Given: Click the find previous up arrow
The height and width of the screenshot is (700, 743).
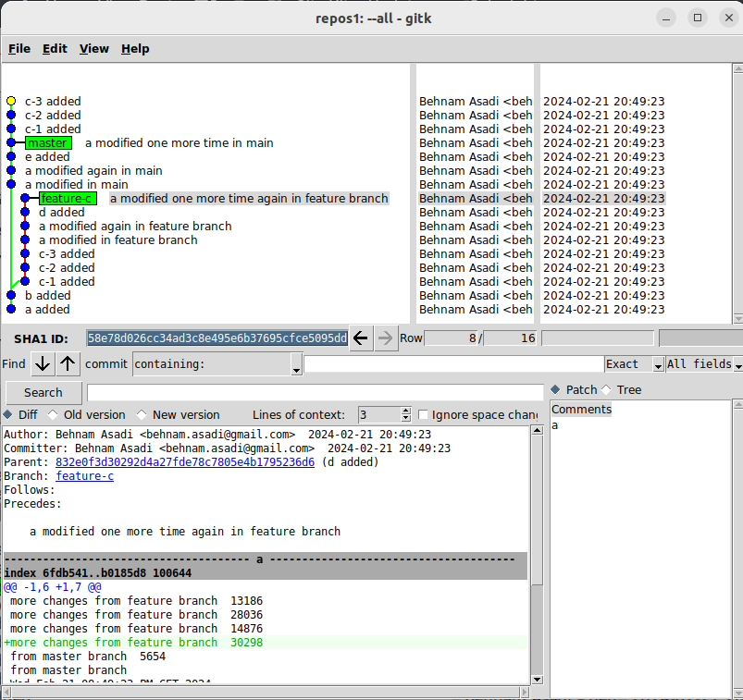Looking at the screenshot, I should [68, 363].
